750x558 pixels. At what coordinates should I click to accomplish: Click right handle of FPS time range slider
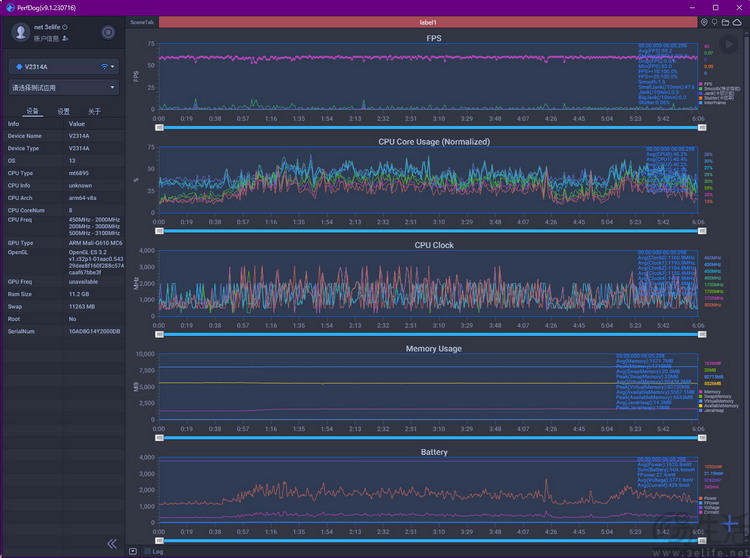tap(702, 128)
